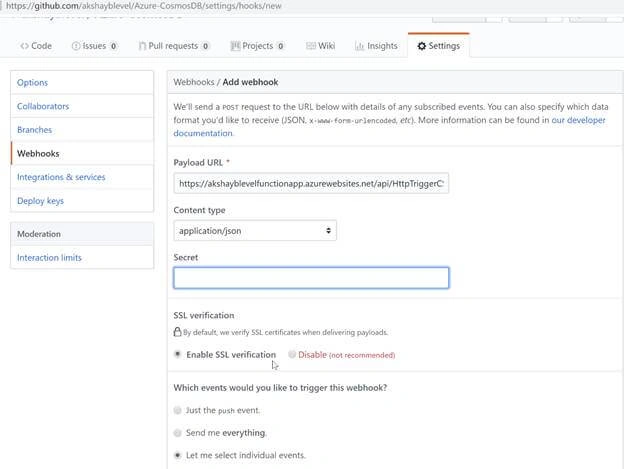Open the Content type dropdown
This screenshot has height=469, width=624.
[255, 231]
